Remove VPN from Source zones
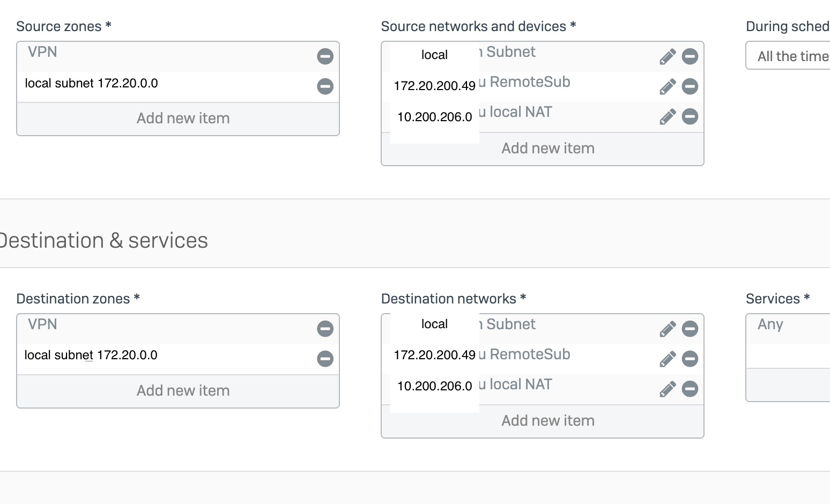 (325, 56)
